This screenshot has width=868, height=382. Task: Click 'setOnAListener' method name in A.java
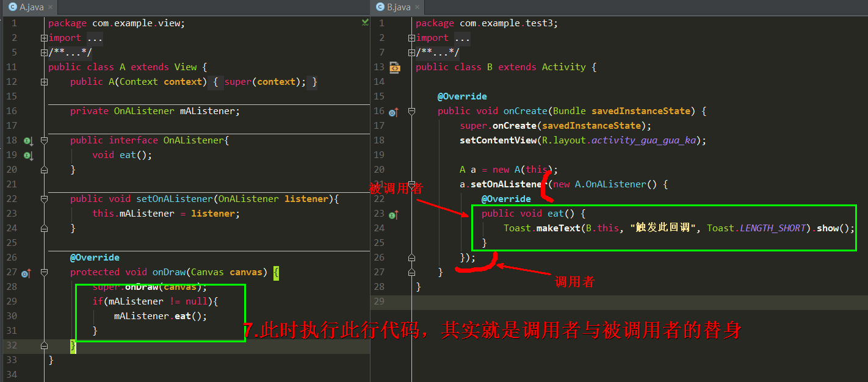click(x=174, y=199)
